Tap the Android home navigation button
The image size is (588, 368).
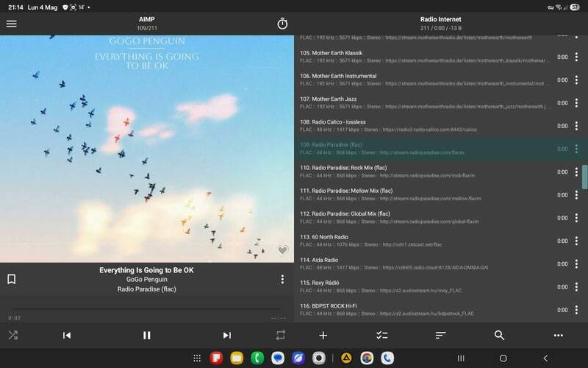503,358
